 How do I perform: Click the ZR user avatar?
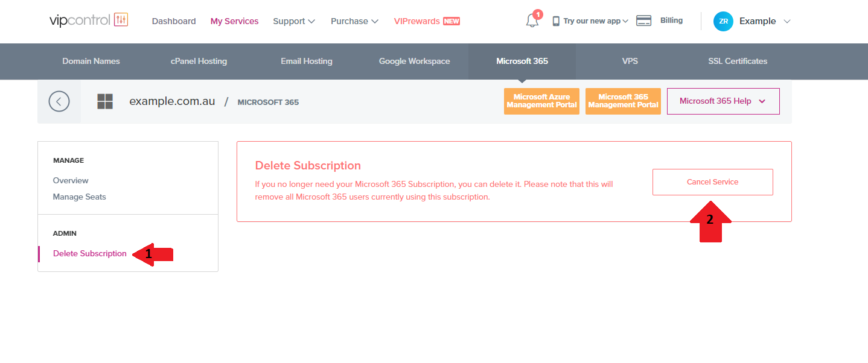tap(723, 21)
